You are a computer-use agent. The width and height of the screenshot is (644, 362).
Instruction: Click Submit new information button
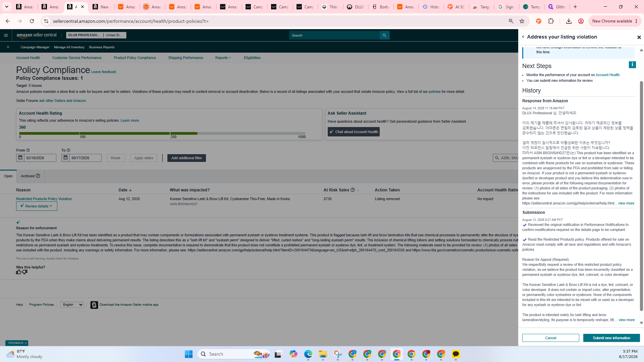[x=611, y=338]
